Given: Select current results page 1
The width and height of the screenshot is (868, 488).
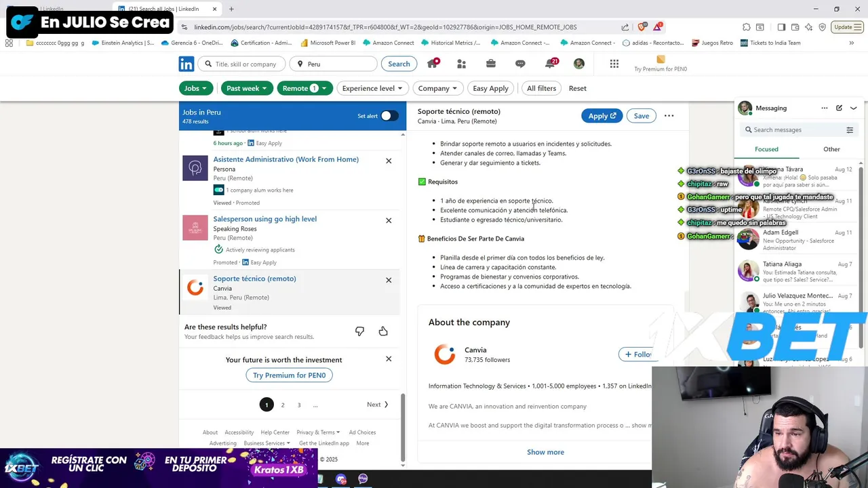Looking at the screenshot, I should (x=267, y=405).
